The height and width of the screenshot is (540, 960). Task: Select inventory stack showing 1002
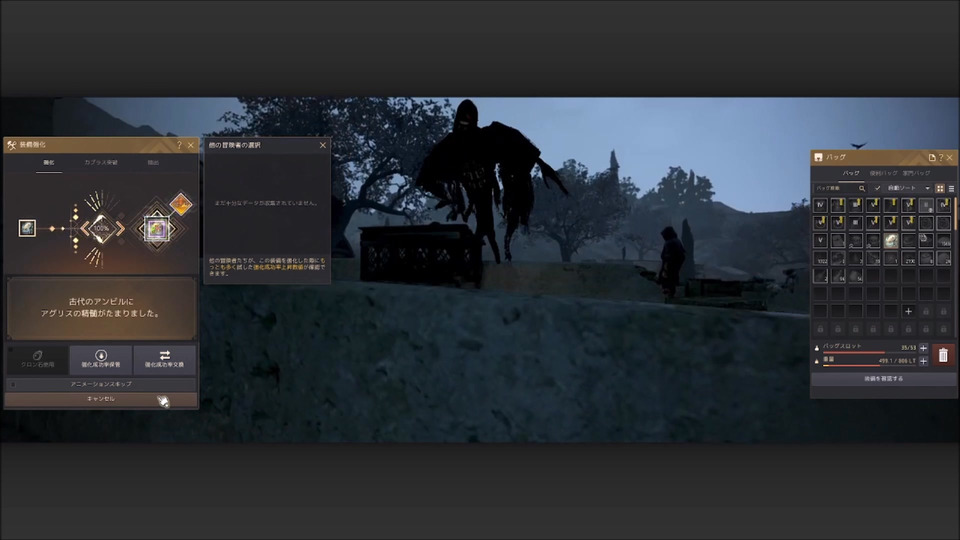coord(820,258)
